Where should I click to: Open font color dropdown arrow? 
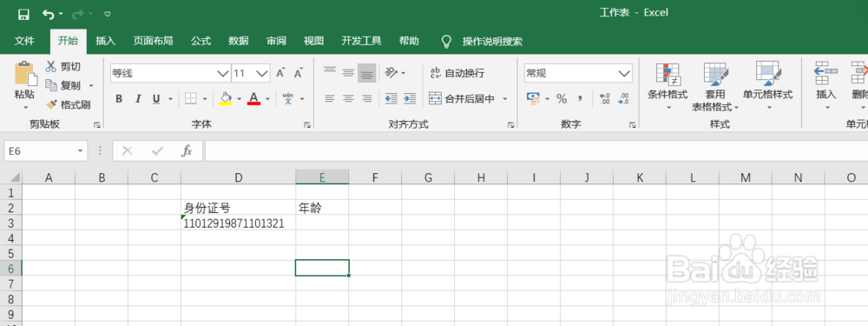[268, 99]
